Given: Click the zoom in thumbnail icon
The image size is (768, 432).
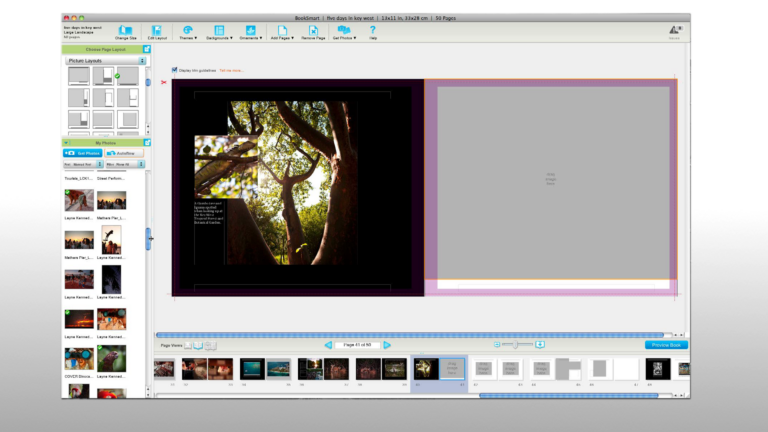Looking at the screenshot, I should 540,344.
